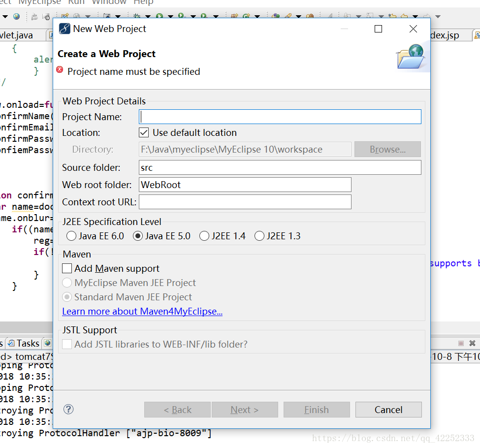480x448 pixels.
Task: Click 'Project name must be specified' error text
Action: pyautogui.click(x=134, y=71)
